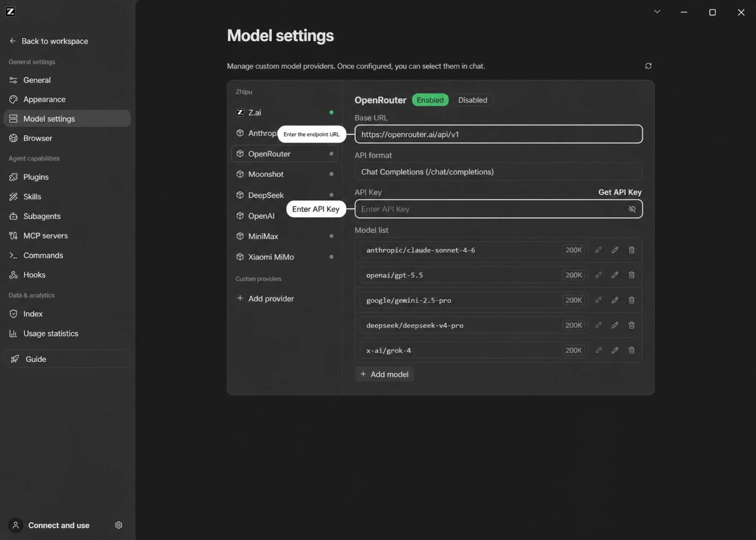Click 200K badge on deepseek/deepseek-v4-pro row
The height and width of the screenshot is (540, 756).
point(574,325)
